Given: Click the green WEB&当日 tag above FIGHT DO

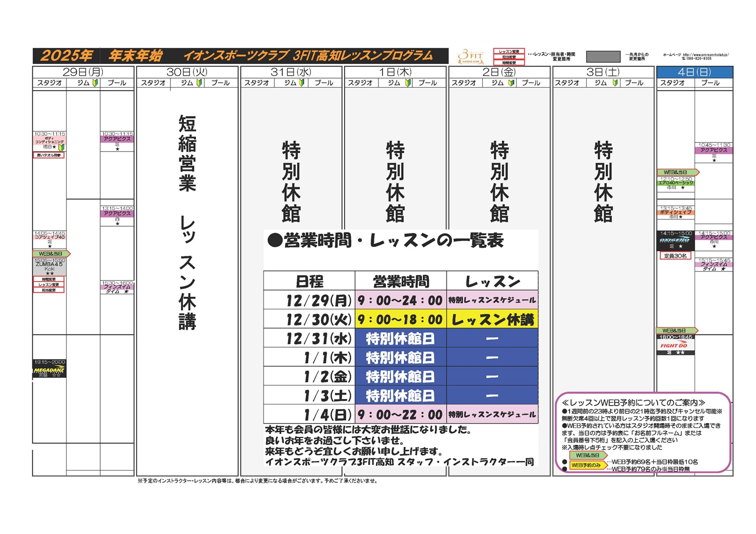Looking at the screenshot, I should pos(676,331).
